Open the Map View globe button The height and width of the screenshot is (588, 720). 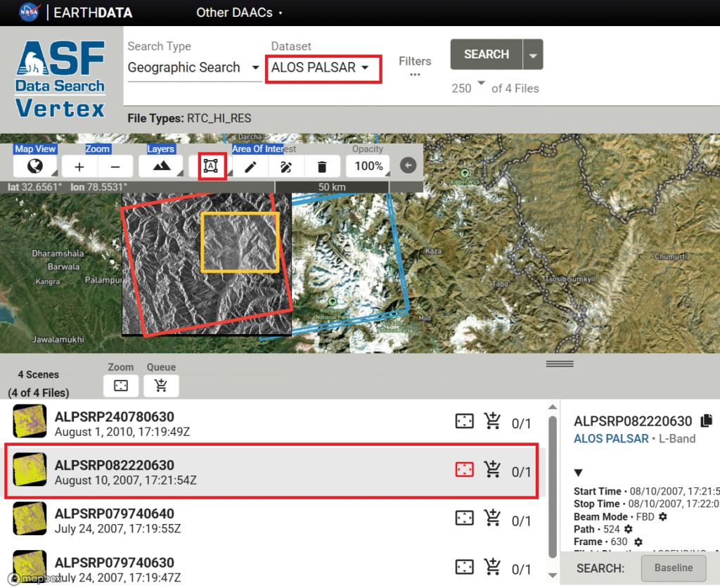(x=35, y=166)
